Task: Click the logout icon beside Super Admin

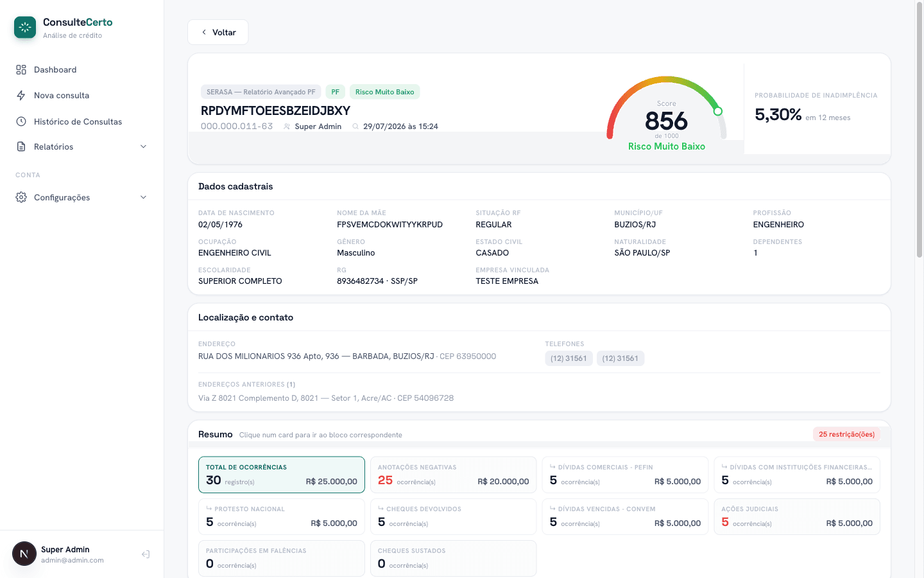Action: point(146,554)
